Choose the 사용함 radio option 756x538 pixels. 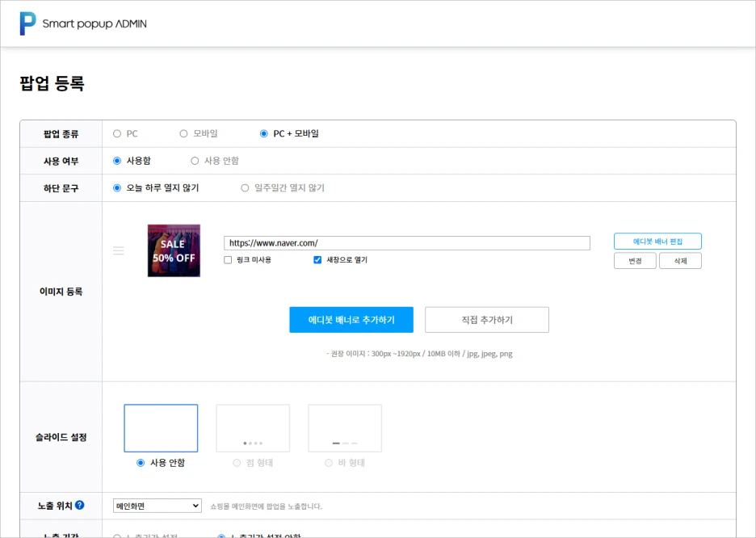coord(117,161)
